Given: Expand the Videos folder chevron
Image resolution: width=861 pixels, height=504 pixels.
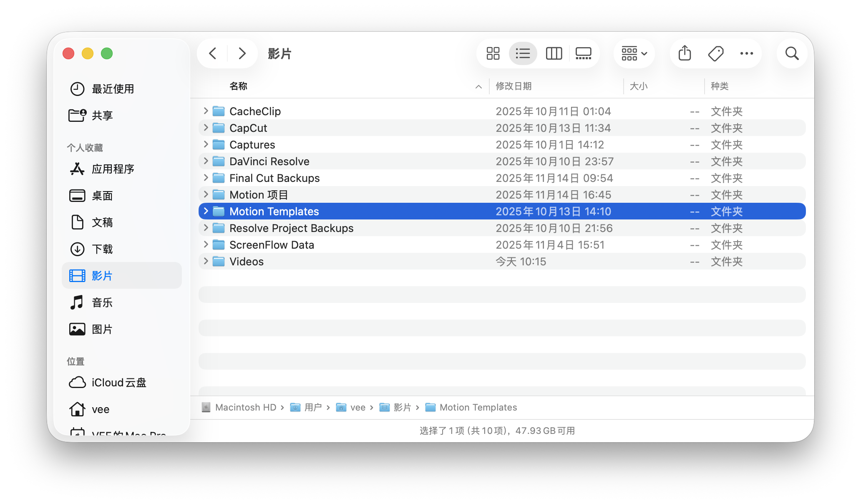Looking at the screenshot, I should [206, 261].
